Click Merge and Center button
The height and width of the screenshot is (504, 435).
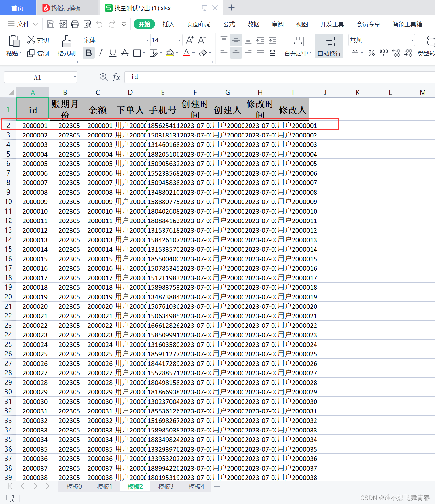pyautogui.click(x=298, y=46)
